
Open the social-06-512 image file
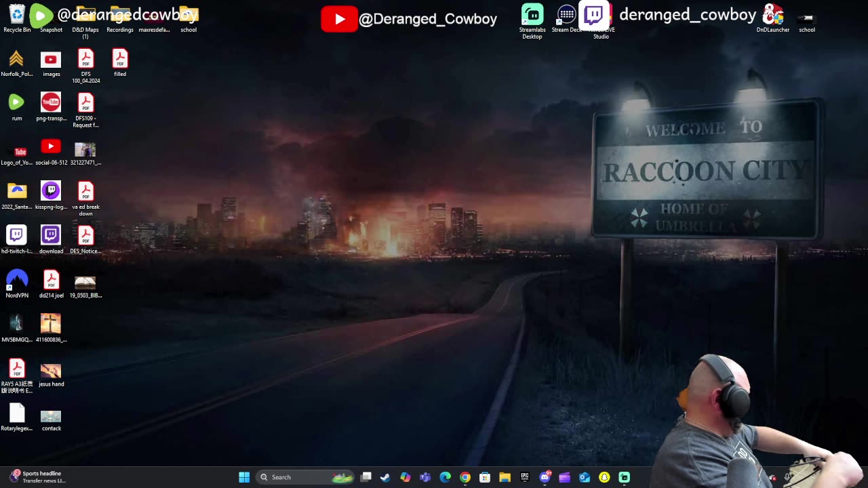point(51,152)
